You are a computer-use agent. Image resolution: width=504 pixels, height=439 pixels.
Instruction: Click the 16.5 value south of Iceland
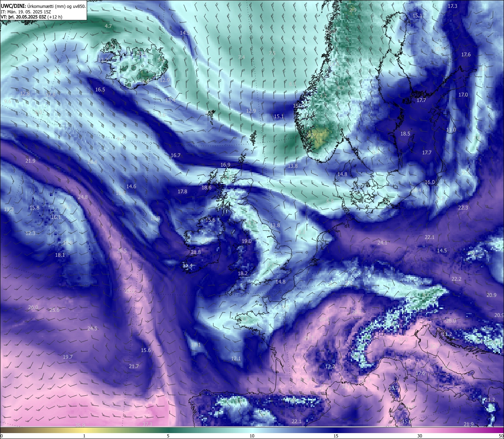100,90
